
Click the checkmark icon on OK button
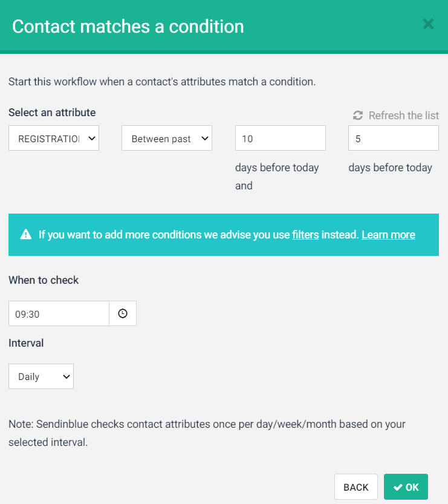[x=398, y=487]
